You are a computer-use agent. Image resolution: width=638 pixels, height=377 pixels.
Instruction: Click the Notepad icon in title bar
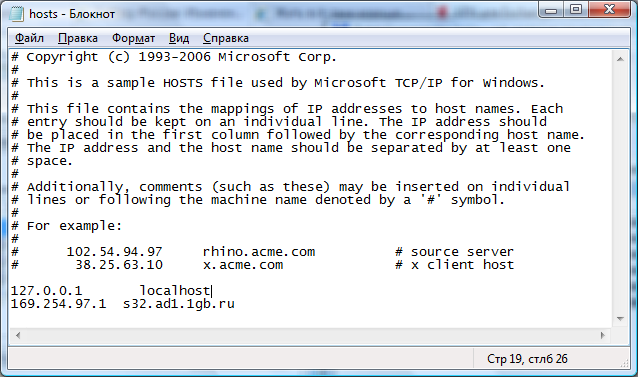pyautogui.click(x=16, y=13)
